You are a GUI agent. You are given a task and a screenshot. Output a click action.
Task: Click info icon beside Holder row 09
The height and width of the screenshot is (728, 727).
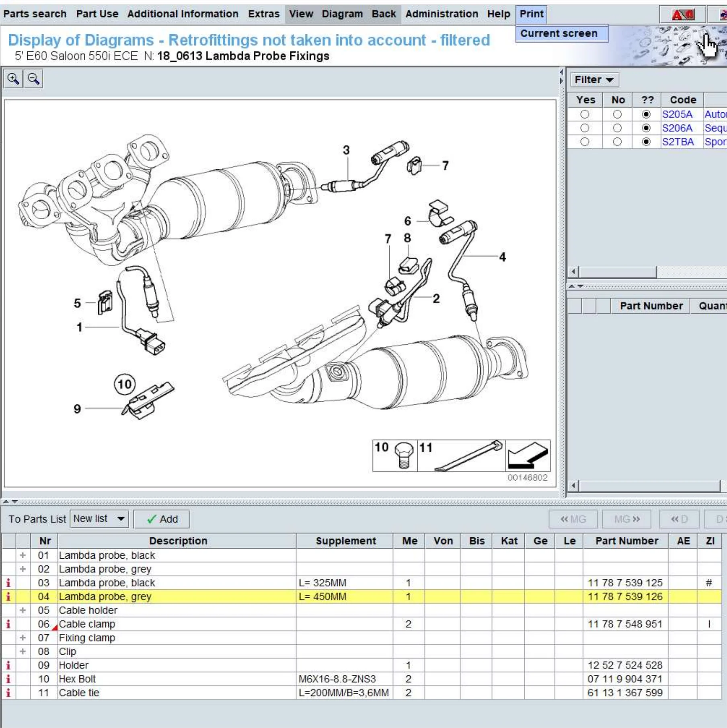click(8, 665)
